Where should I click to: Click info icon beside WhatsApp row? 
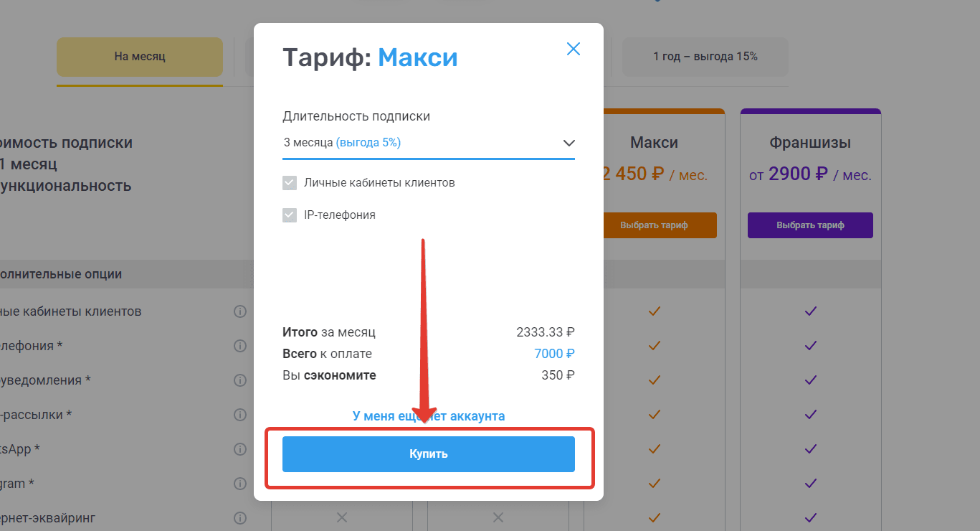coord(240,449)
